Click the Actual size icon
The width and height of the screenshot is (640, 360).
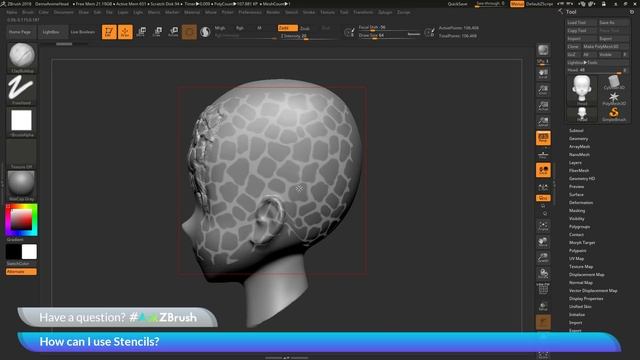coord(543,105)
